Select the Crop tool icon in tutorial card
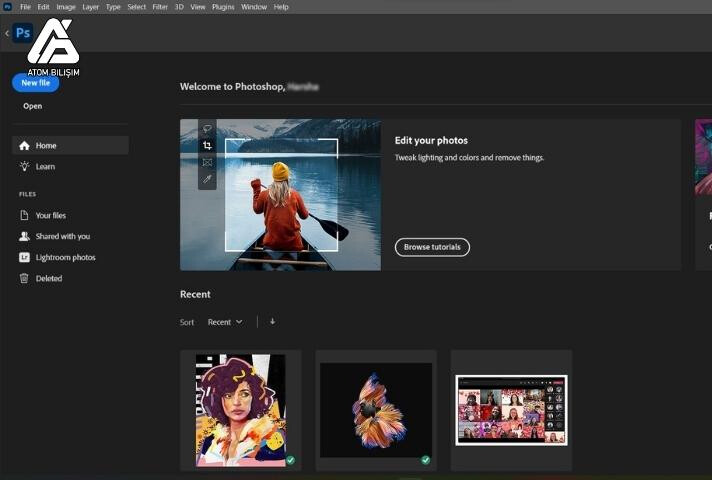 point(207,145)
